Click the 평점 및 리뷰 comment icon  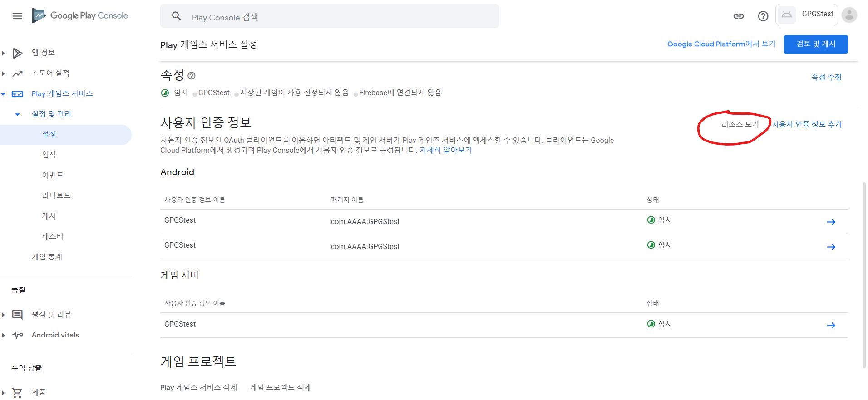[17, 315]
